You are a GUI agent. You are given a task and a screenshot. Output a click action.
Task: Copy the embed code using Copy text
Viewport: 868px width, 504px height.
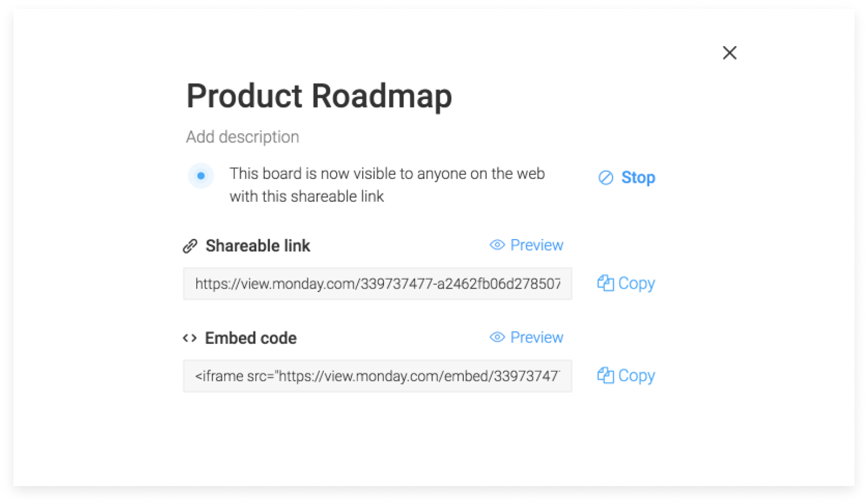coord(636,376)
